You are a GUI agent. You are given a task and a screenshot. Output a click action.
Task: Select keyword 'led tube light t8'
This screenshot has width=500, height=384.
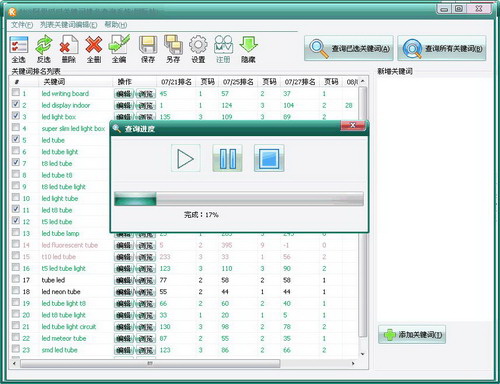[64, 304]
